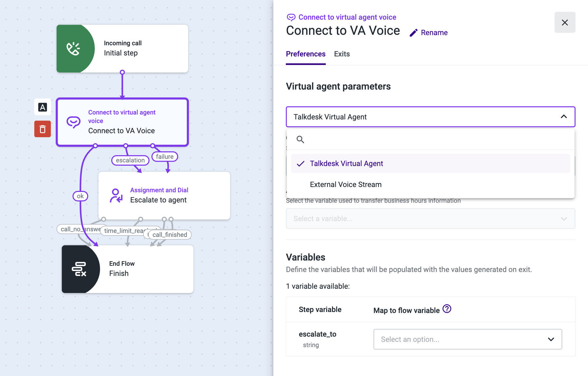The height and width of the screenshot is (376, 588).
Task: Click the escalation exit label
Action: pyautogui.click(x=130, y=160)
